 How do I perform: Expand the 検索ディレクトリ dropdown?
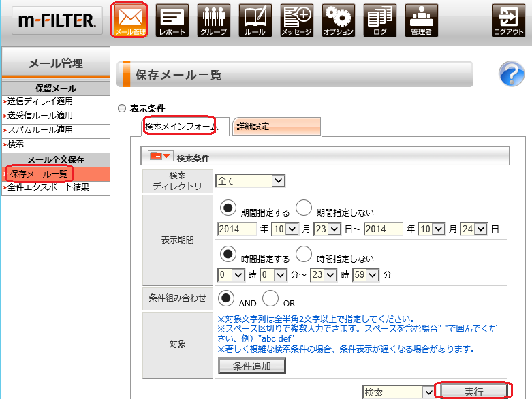click(x=250, y=180)
